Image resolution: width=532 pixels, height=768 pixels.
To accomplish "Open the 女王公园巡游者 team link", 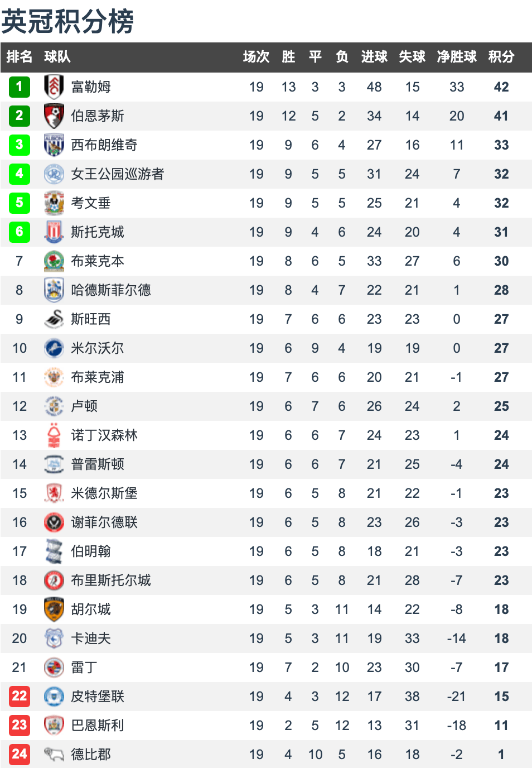I will 118,174.
